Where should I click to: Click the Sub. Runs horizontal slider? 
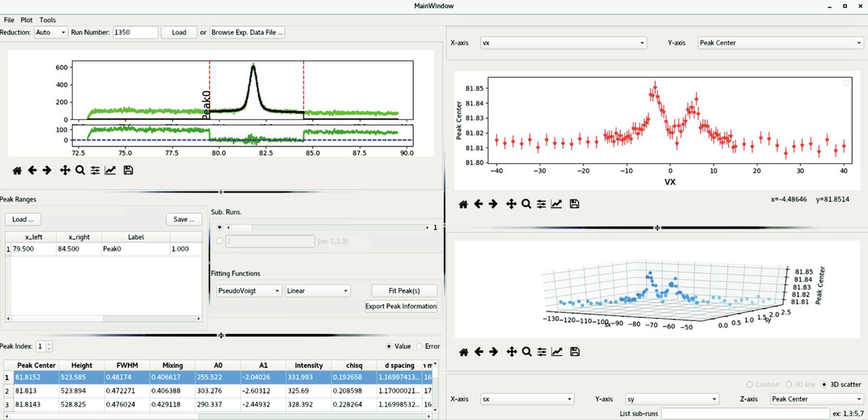coord(327,227)
